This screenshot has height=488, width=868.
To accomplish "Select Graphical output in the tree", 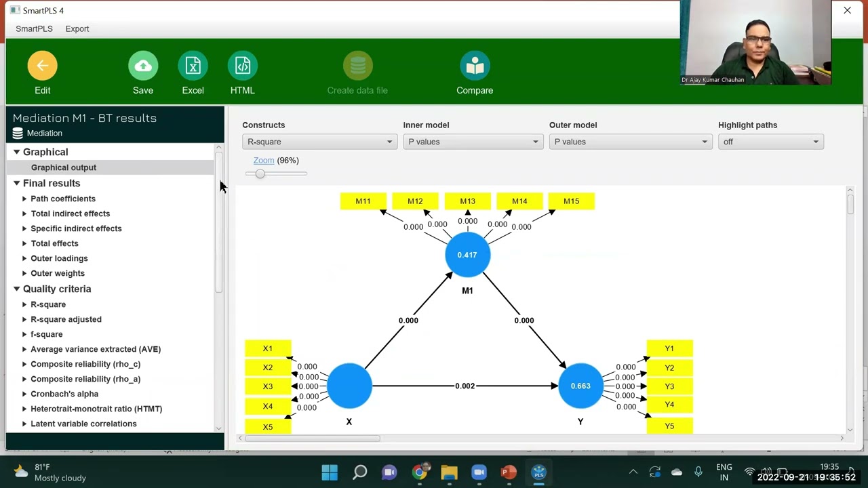I will 64,167.
